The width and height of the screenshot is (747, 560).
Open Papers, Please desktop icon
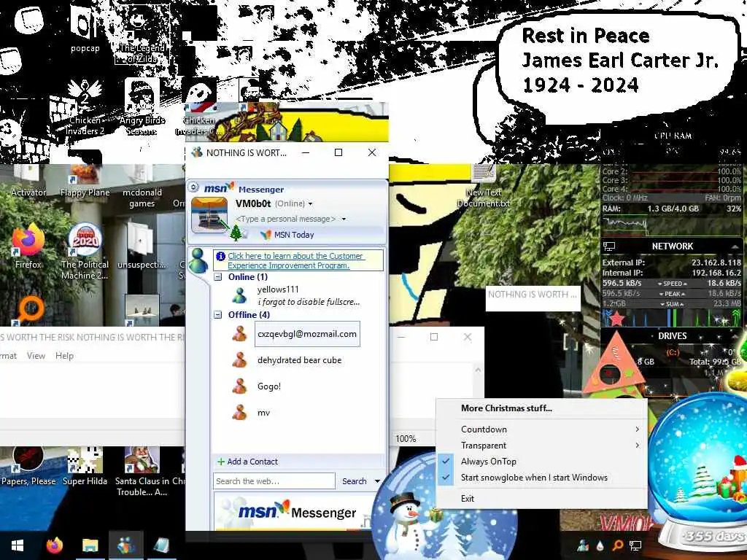tap(28, 466)
